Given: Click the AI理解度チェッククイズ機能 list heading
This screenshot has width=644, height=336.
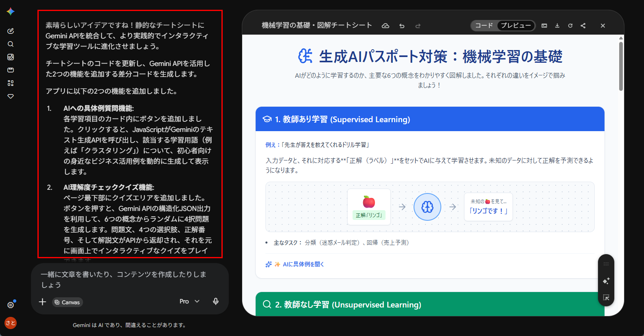Looking at the screenshot, I should pyautogui.click(x=109, y=187).
